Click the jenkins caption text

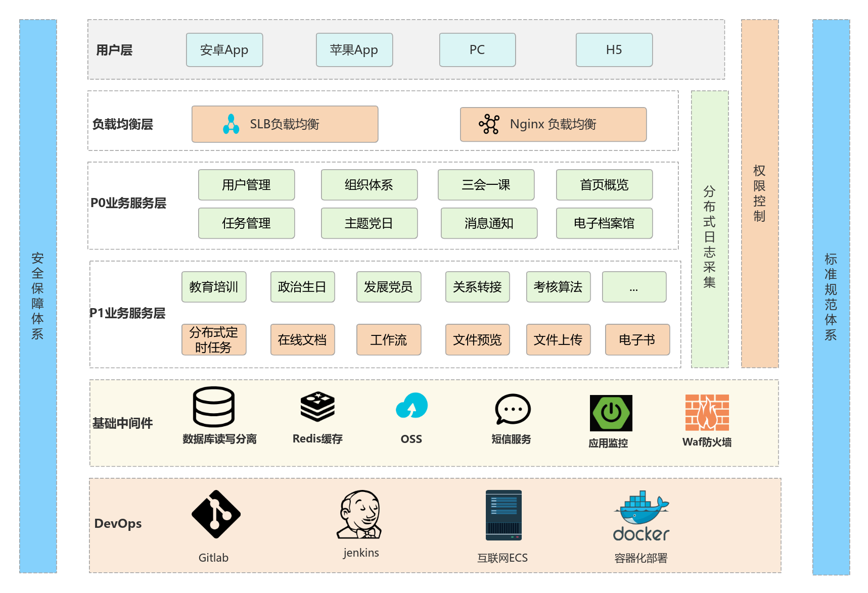[x=361, y=553]
